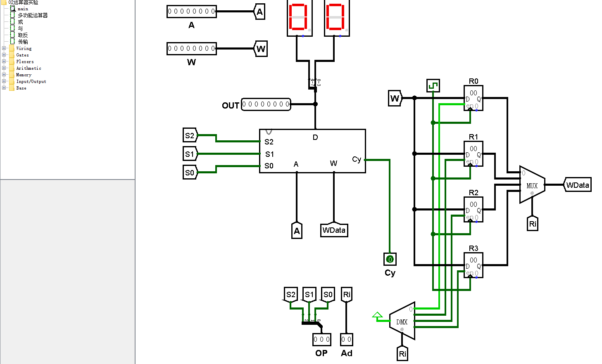Screen dimensions: 602x364
Task: Select the W tunnel beside the W input pin
Action: [x=261, y=49]
